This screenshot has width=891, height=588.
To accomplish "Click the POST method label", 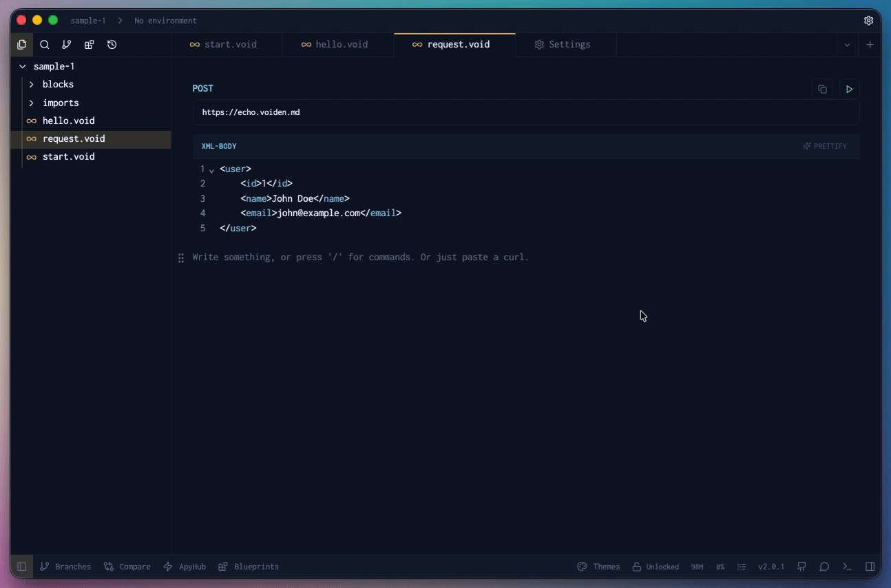I will 202,88.
